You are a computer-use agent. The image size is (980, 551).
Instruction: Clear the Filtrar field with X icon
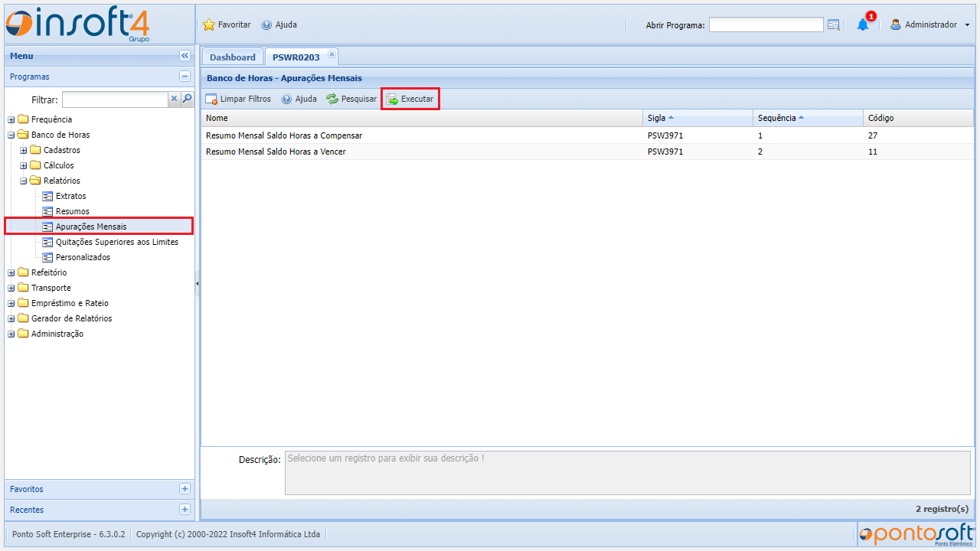(x=174, y=99)
